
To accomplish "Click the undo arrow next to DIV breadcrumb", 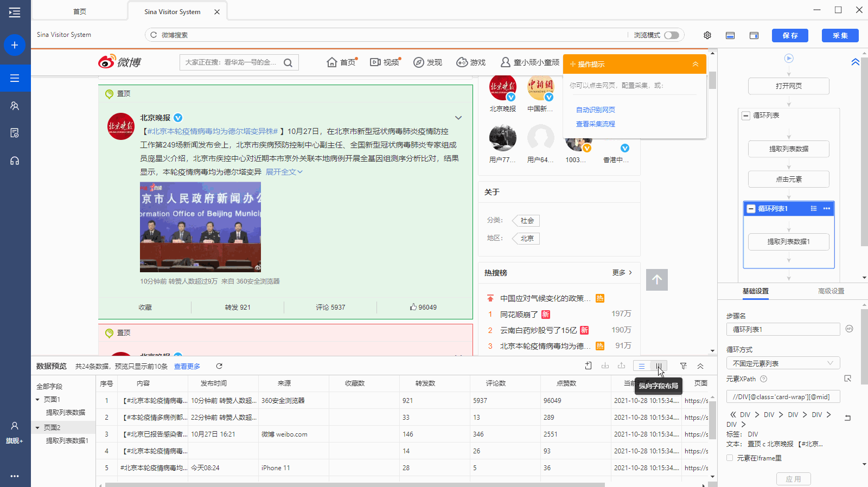I will 848,418.
